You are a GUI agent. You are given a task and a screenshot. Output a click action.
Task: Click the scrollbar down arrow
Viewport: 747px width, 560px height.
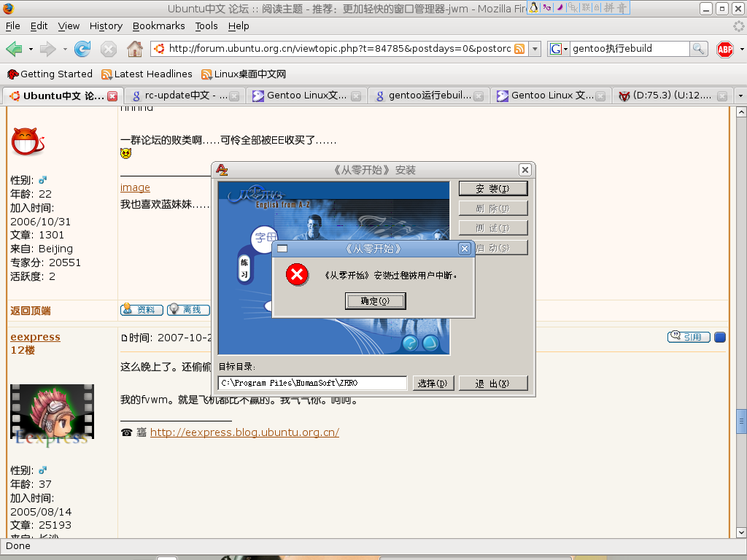coord(741,532)
